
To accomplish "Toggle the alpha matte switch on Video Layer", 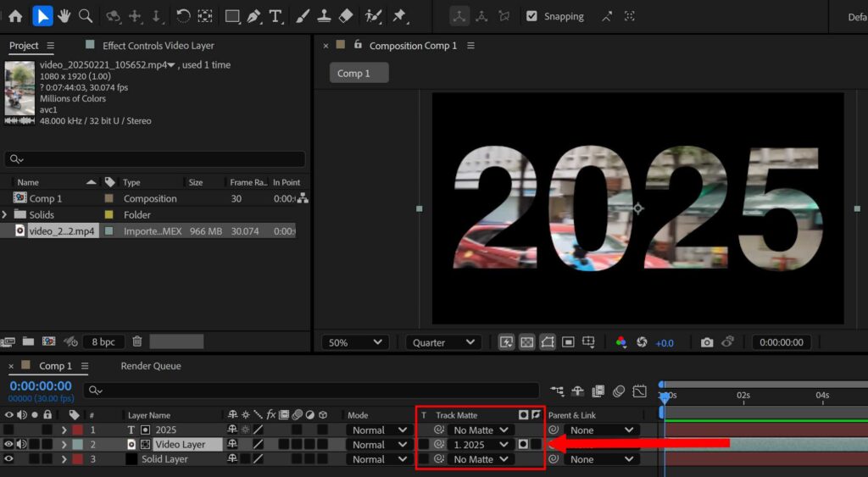I will [x=523, y=444].
